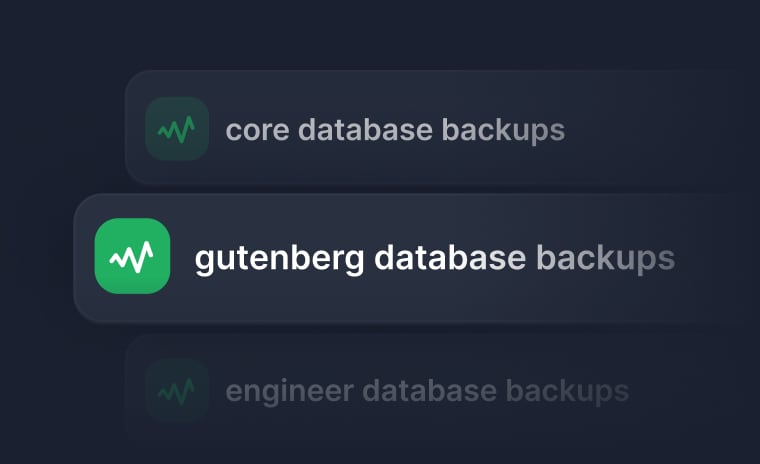Click empty right side of core row
Viewport: 760px width, 464px height.
click(660, 130)
